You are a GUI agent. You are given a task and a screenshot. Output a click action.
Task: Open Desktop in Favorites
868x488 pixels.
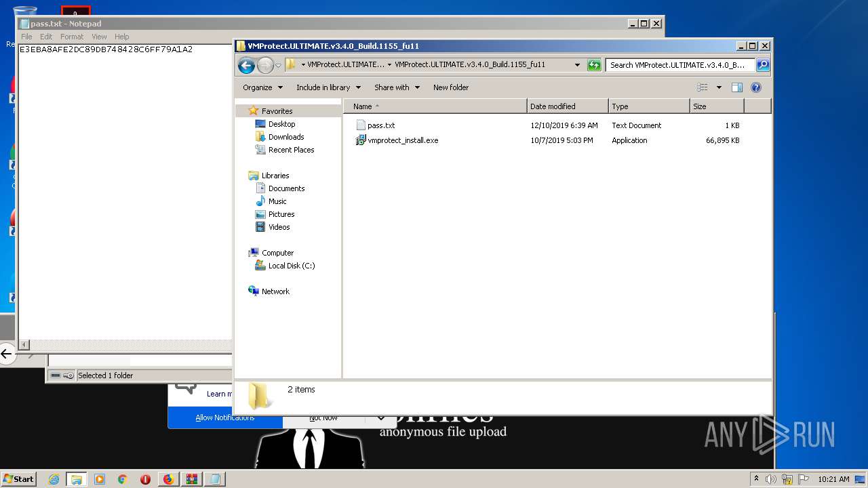281,124
